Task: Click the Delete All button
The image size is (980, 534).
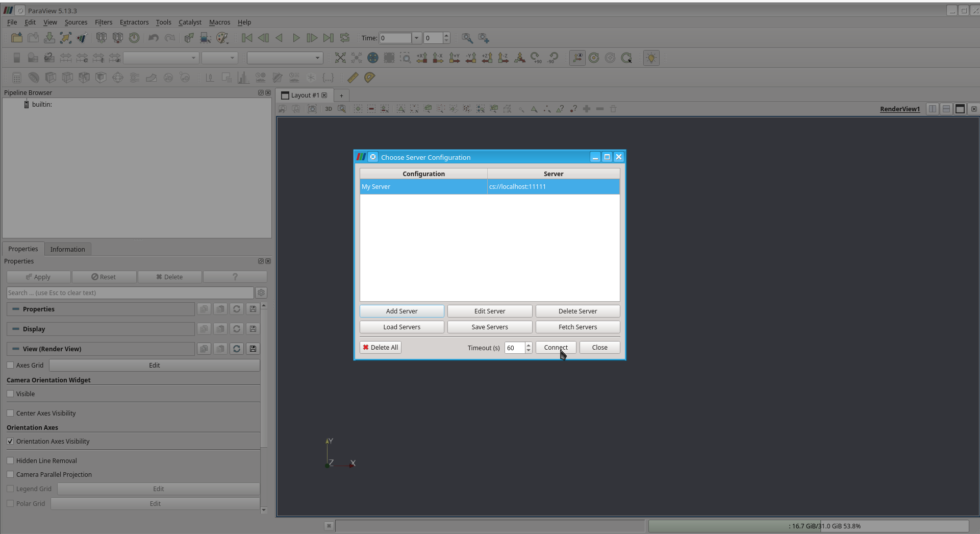Action: click(381, 347)
